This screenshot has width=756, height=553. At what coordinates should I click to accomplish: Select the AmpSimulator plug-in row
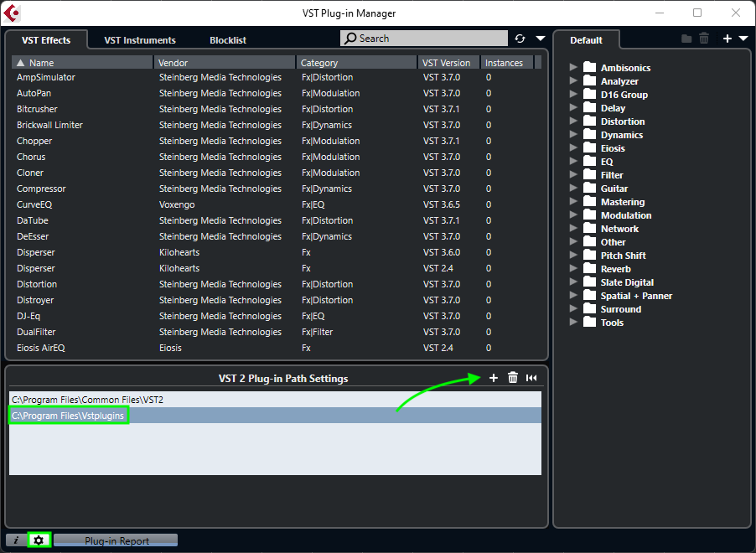click(x=277, y=77)
